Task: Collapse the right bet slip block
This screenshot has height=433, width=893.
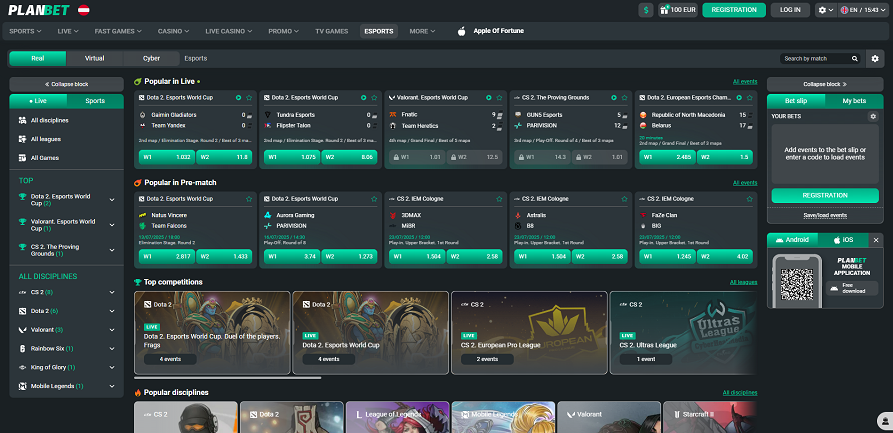Action: [825, 84]
